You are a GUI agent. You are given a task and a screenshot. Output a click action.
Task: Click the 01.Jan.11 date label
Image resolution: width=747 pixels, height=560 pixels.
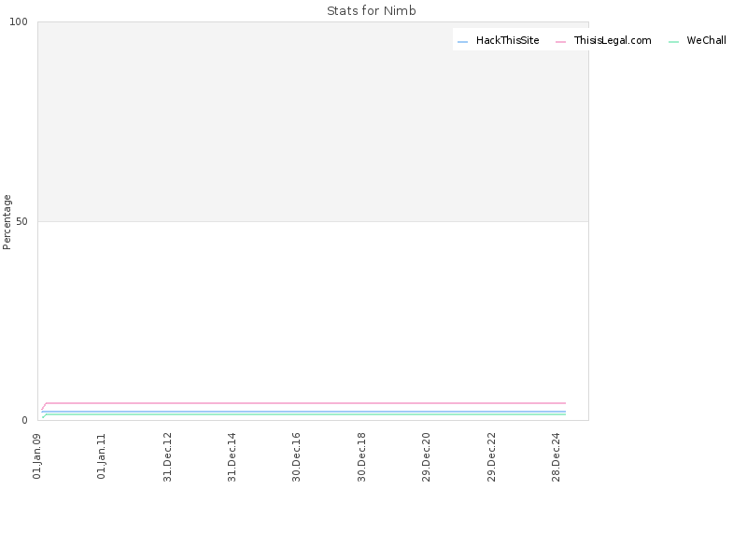(101, 455)
